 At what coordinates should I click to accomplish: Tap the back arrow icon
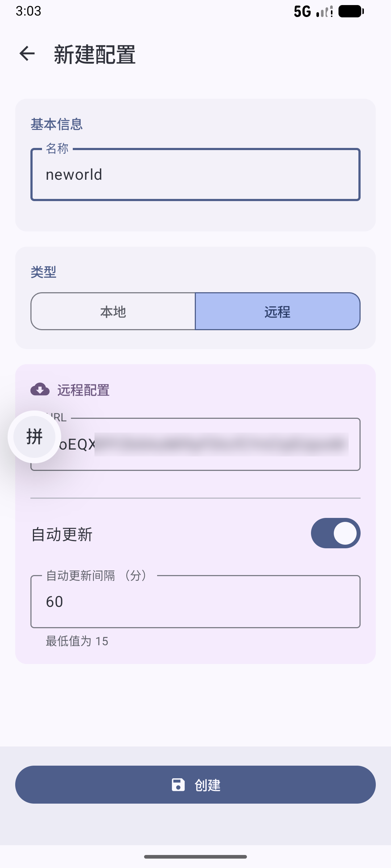(x=27, y=54)
